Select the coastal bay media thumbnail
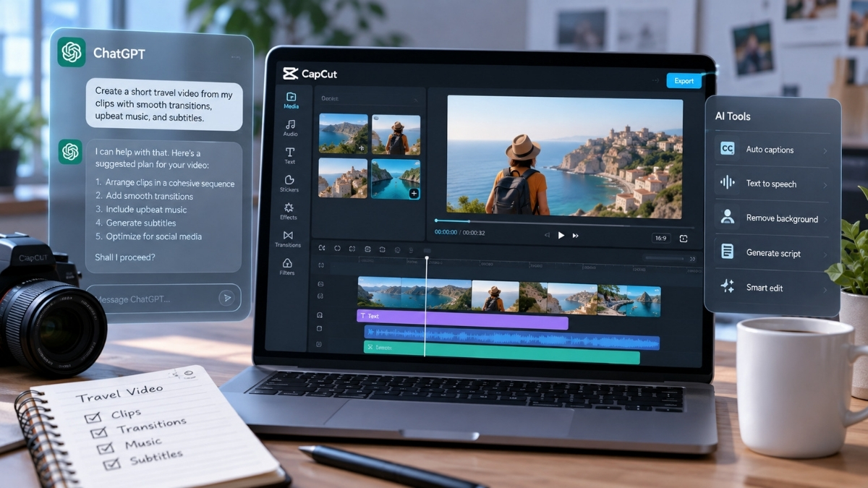This screenshot has height=488, width=868. 344,133
